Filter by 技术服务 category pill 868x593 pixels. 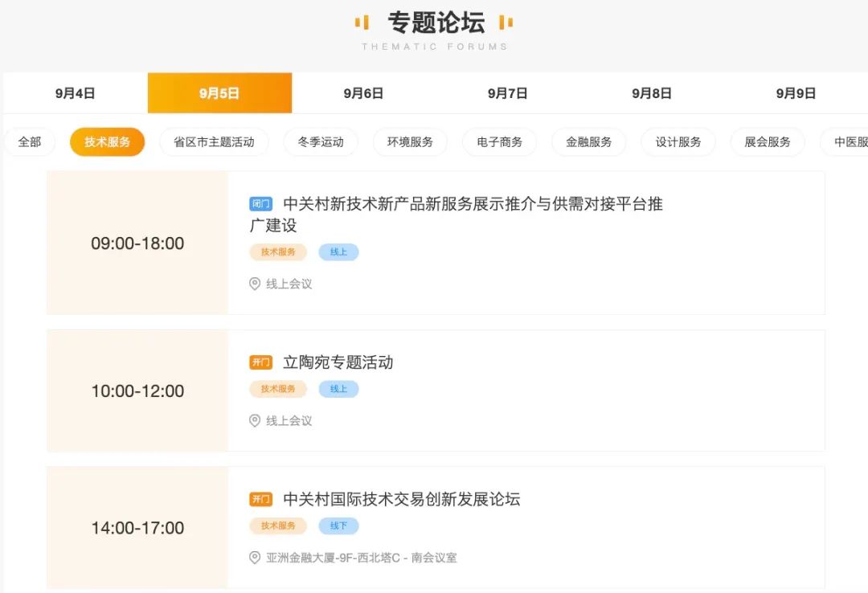click(108, 141)
